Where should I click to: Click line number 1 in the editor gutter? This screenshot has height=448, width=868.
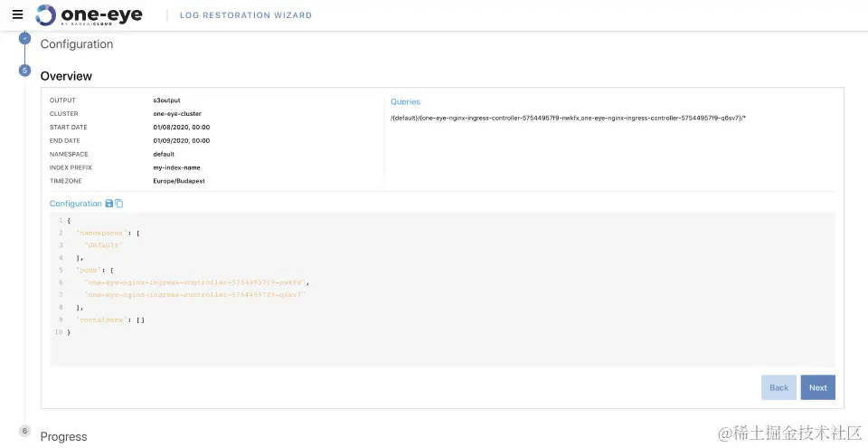[x=61, y=221]
